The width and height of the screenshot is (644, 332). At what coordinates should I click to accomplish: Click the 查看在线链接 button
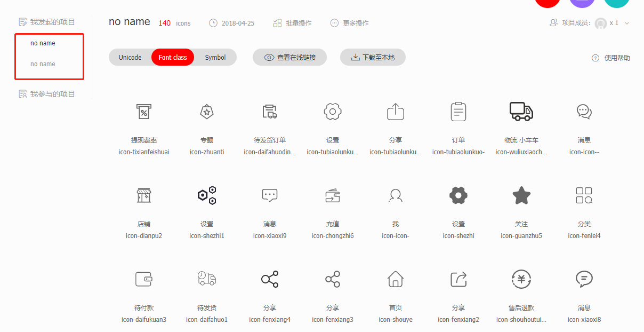289,57
